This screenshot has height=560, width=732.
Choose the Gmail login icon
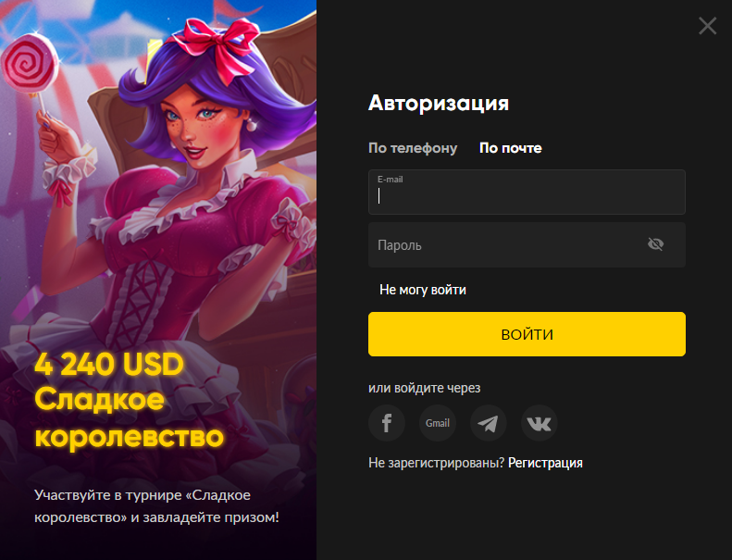click(438, 423)
